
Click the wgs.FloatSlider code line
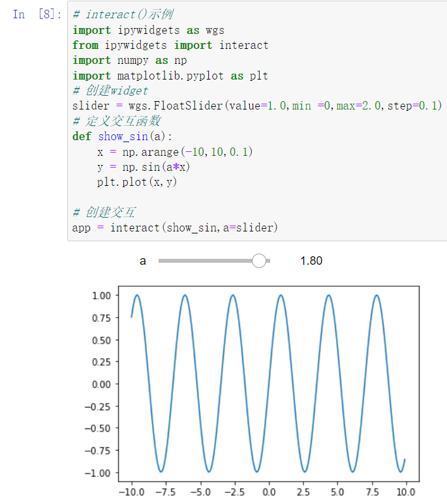point(257,106)
